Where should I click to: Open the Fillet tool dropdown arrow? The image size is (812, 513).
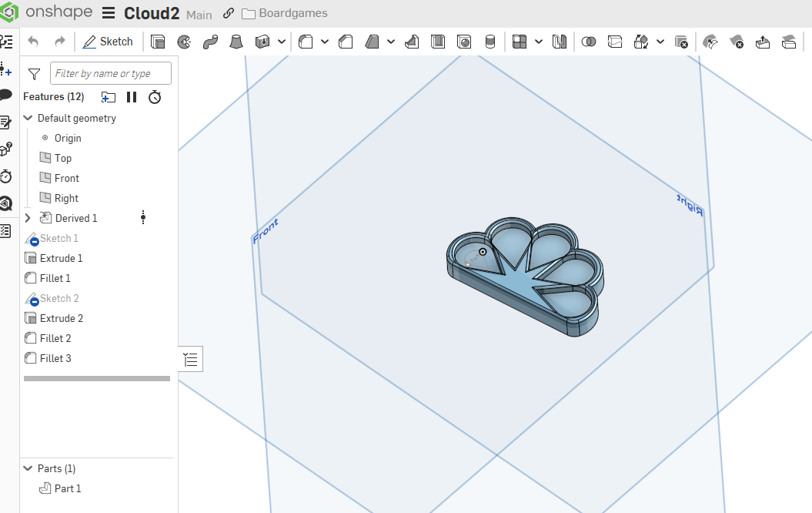(x=325, y=42)
